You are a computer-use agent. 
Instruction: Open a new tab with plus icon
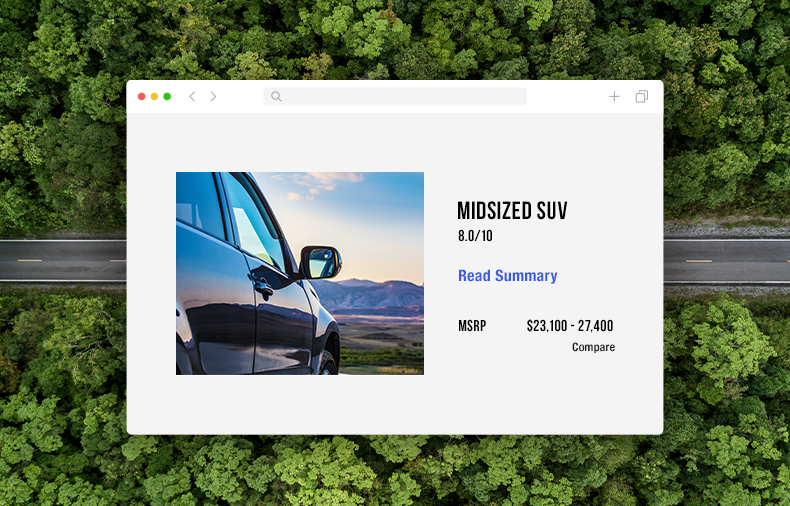(614, 96)
